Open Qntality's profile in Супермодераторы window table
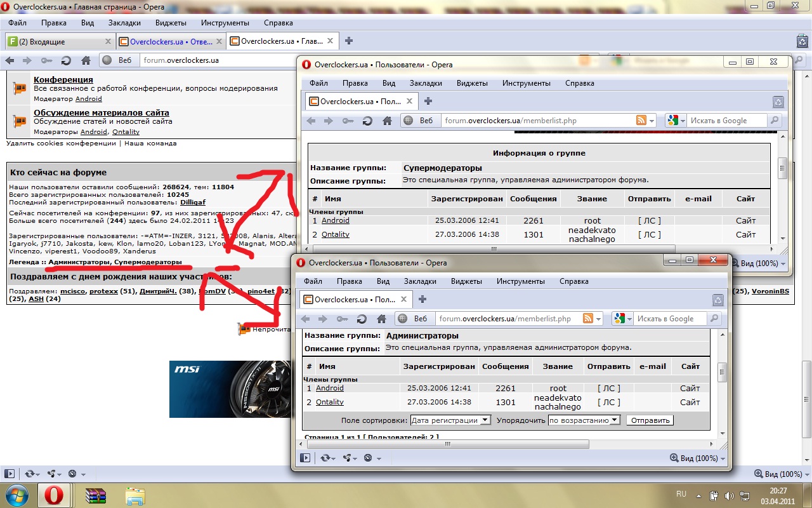 point(336,234)
